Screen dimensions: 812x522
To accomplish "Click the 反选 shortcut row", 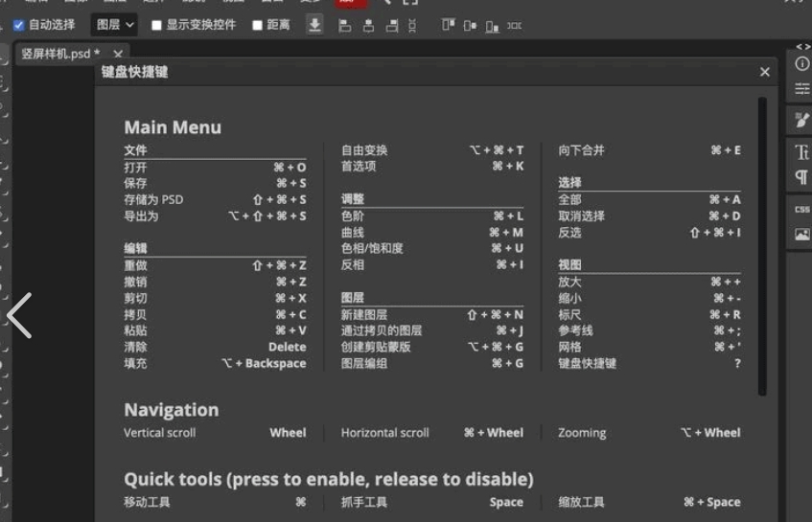I will [x=649, y=233].
